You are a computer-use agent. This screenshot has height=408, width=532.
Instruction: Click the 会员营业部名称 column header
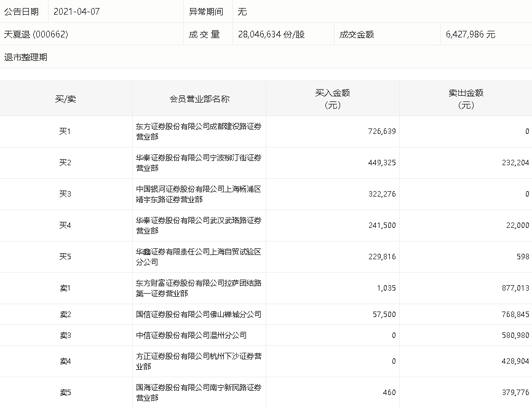pos(199,99)
